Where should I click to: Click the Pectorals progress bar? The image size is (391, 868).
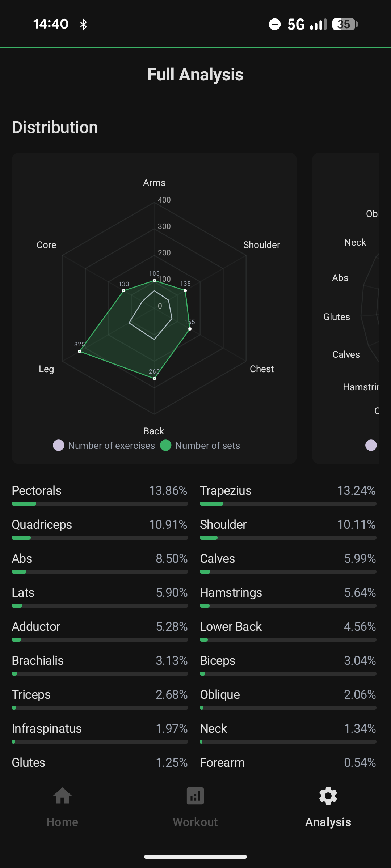point(100,503)
